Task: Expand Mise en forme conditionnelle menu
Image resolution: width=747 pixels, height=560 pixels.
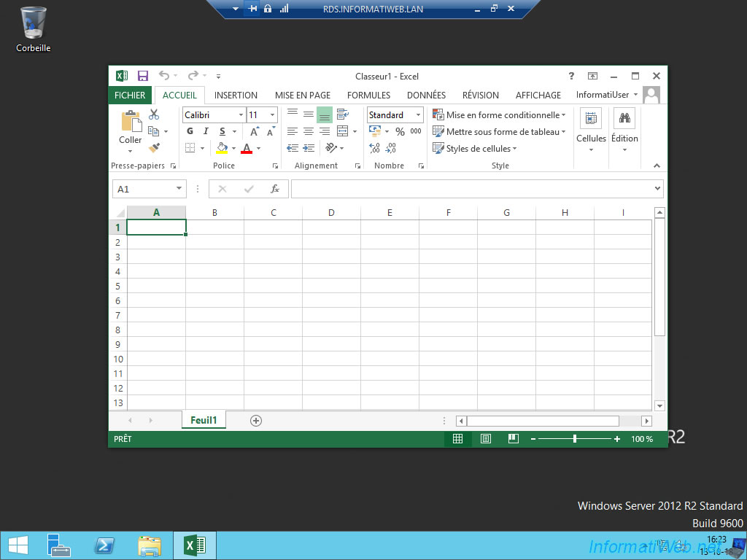Action: (499, 114)
